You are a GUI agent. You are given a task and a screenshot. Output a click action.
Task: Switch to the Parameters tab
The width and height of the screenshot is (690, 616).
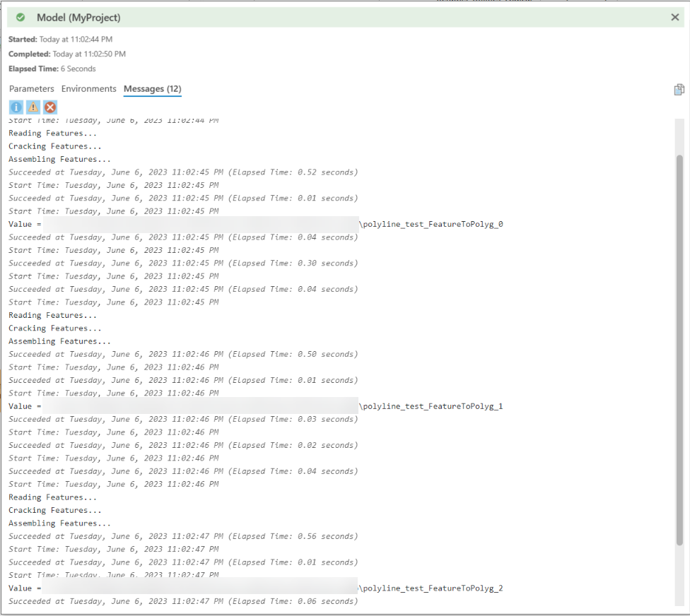pyautogui.click(x=32, y=89)
